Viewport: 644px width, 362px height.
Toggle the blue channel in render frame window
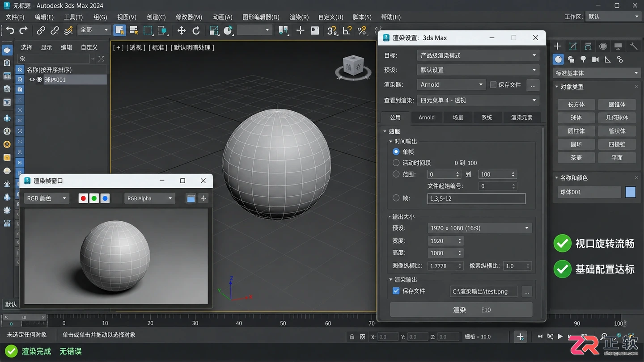click(105, 198)
